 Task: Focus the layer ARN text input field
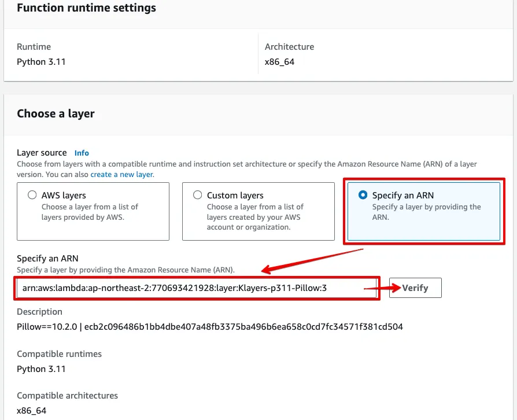(x=197, y=288)
